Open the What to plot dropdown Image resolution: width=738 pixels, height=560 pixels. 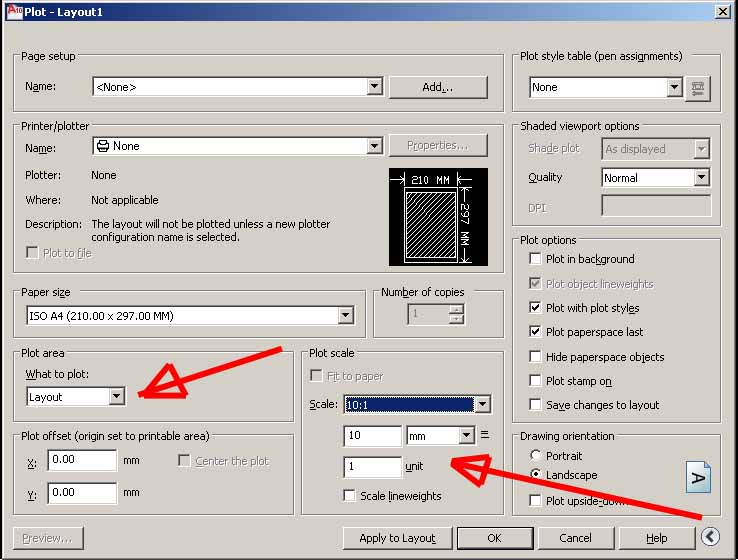(116, 397)
